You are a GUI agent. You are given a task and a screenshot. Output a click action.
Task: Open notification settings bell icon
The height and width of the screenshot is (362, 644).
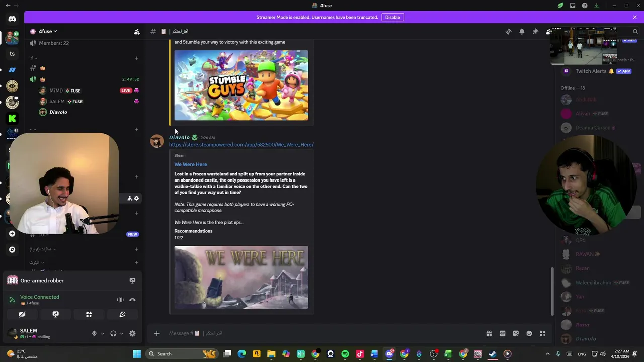click(x=522, y=31)
